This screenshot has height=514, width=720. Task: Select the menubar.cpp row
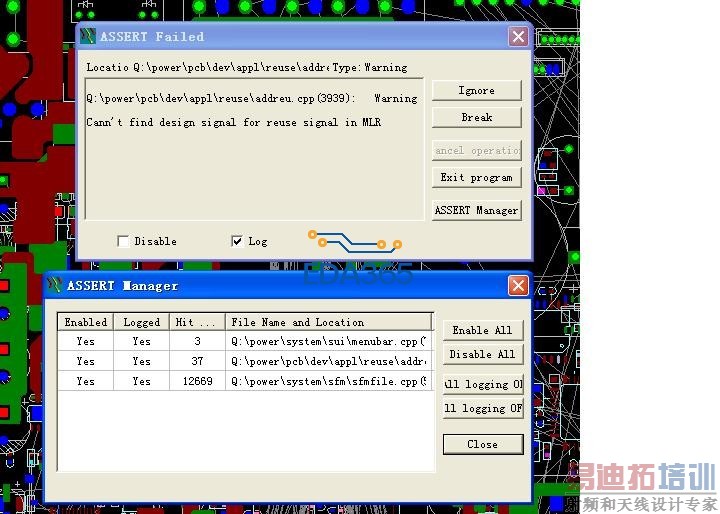(245, 341)
